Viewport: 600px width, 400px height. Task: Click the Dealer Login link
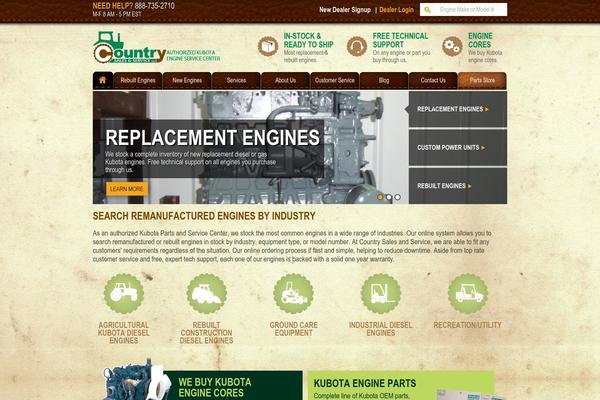click(396, 10)
